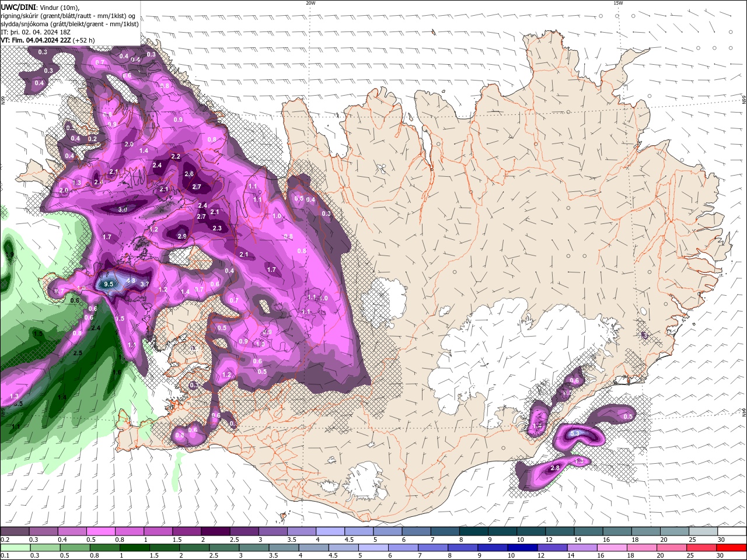Click the 9.5 precipitation peak value
The image size is (747, 560).
(109, 284)
